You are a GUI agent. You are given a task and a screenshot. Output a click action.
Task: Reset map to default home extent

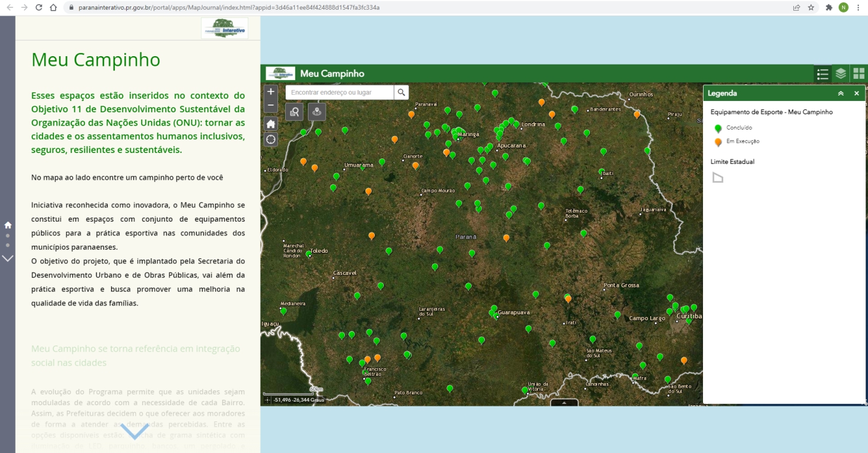pyautogui.click(x=271, y=124)
